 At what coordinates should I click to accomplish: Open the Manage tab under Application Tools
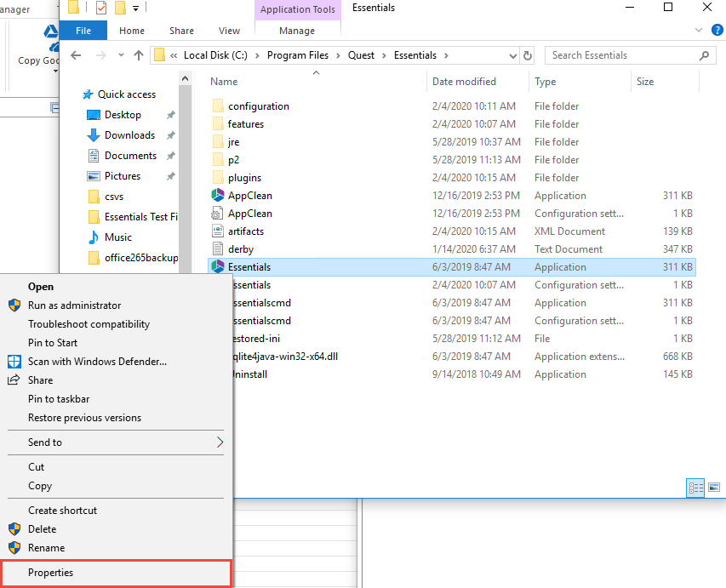297,30
